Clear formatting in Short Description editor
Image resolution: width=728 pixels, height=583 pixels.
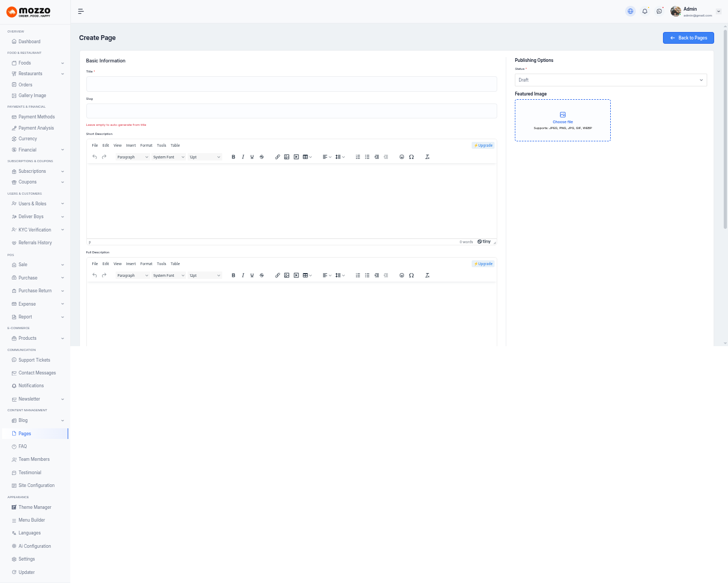(x=427, y=157)
